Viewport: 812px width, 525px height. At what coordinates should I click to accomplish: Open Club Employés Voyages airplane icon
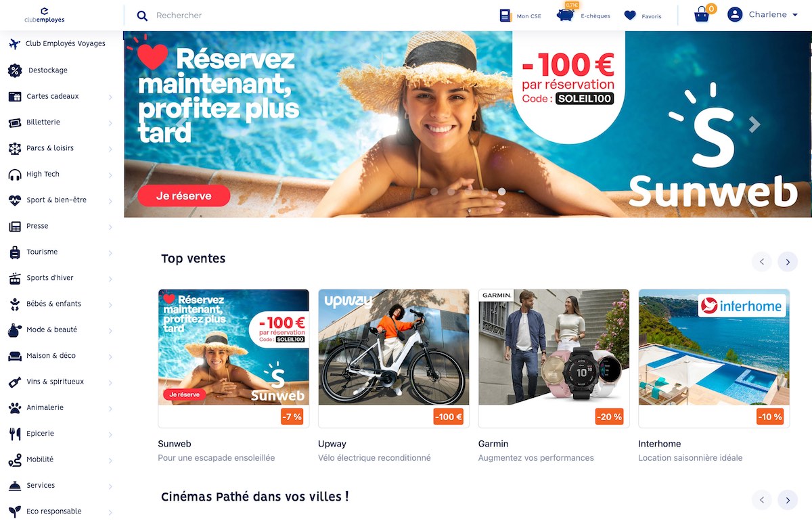(14, 43)
